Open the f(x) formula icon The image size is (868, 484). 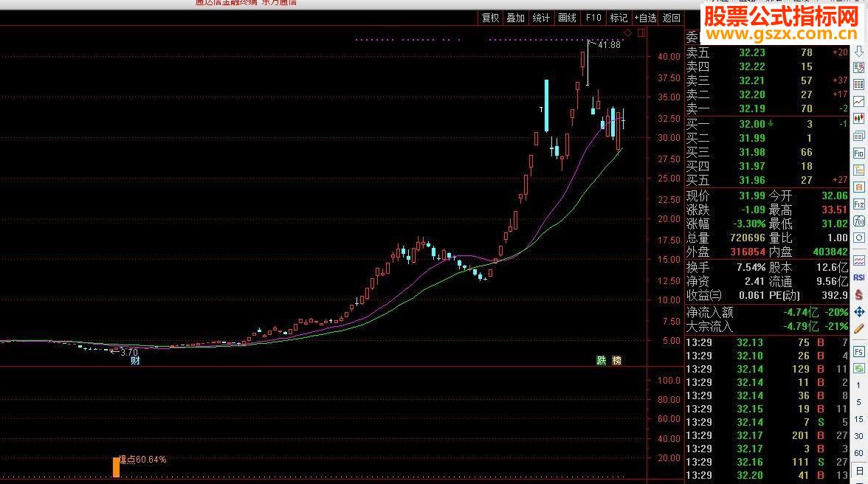pyautogui.click(x=858, y=221)
